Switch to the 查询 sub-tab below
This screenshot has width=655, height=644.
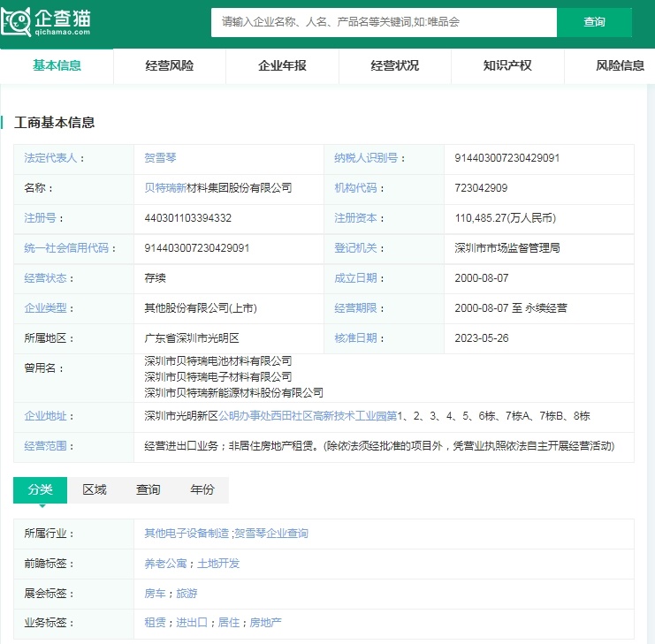click(x=148, y=489)
